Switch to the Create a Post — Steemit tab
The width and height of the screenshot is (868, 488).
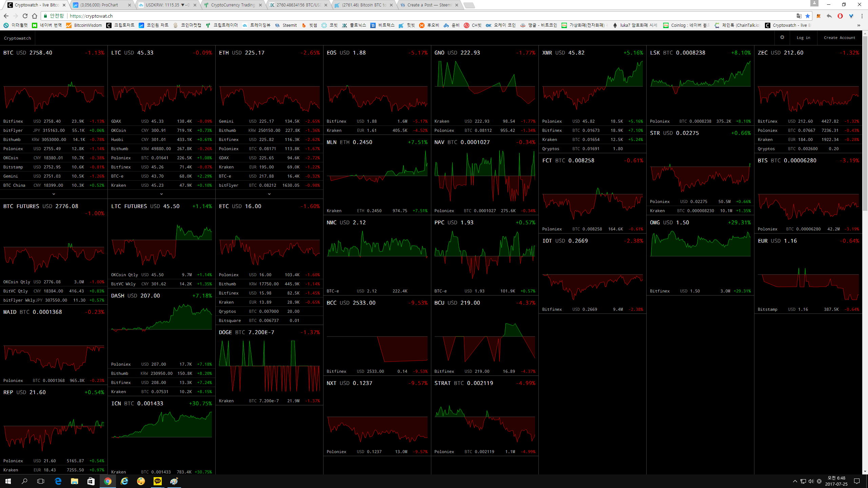pyautogui.click(x=429, y=5)
